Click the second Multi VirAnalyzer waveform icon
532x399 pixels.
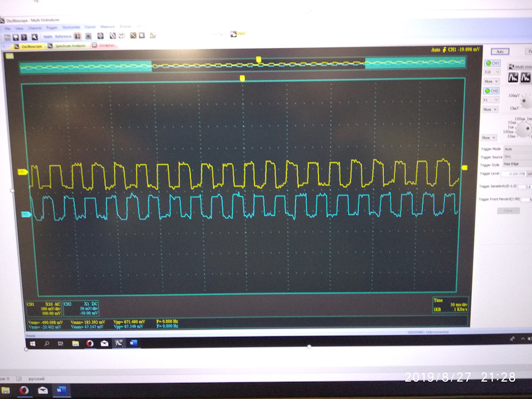pos(525,78)
